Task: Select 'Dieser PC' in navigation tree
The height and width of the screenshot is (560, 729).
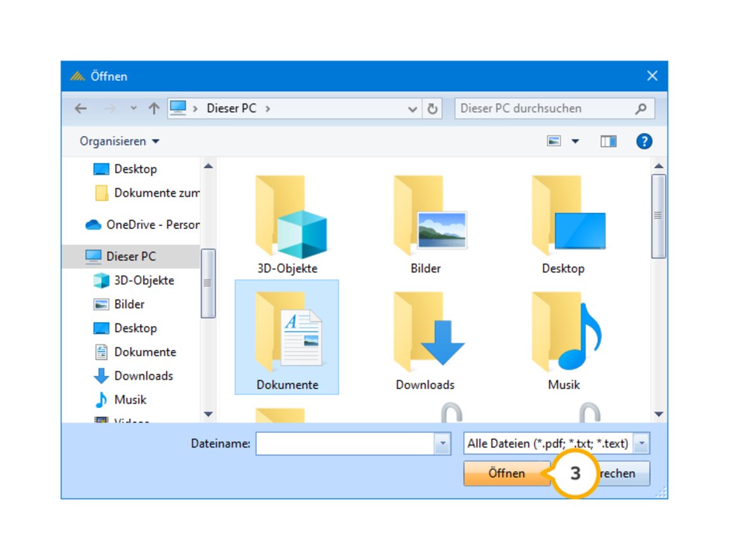Action: [x=131, y=256]
